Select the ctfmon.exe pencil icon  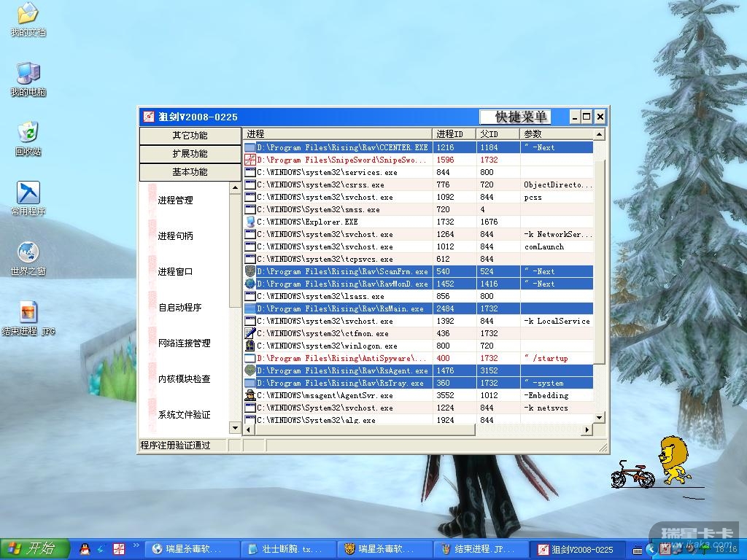pyautogui.click(x=250, y=333)
